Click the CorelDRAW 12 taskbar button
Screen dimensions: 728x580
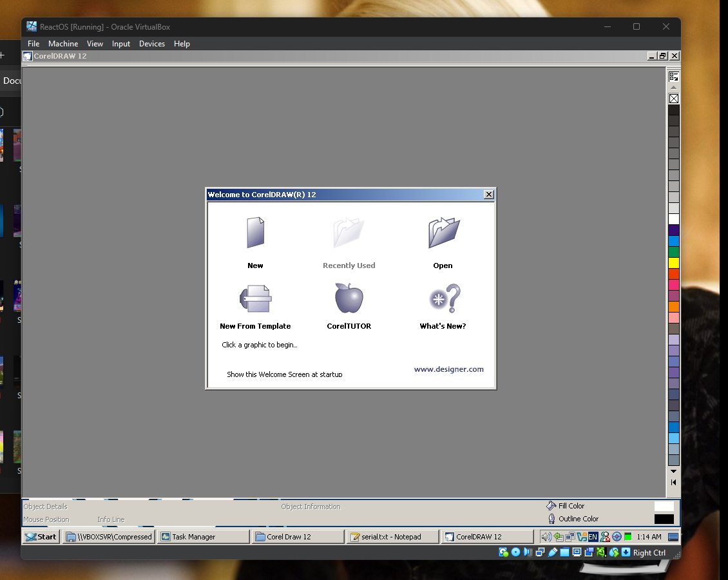click(488, 537)
